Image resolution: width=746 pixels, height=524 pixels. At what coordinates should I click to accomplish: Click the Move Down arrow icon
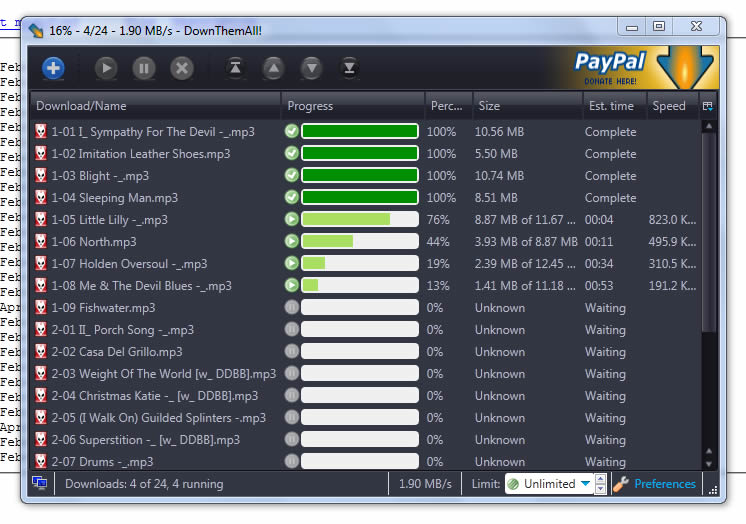(312, 68)
